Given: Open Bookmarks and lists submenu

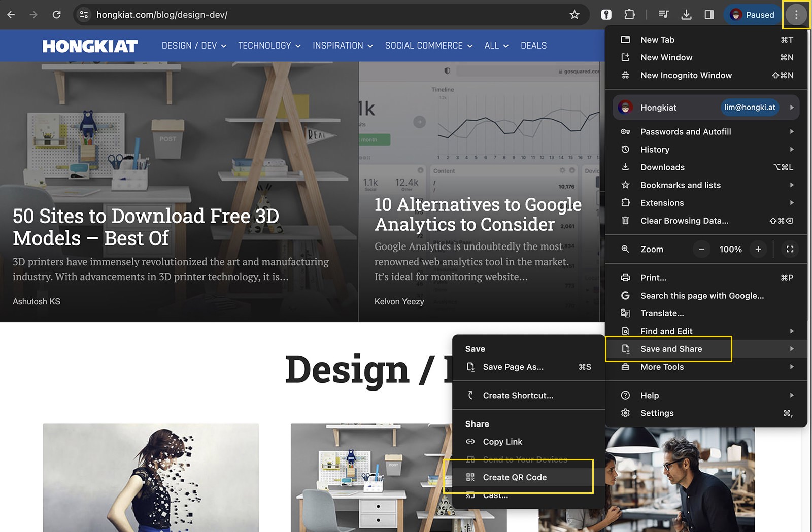Looking at the screenshot, I should (706, 185).
